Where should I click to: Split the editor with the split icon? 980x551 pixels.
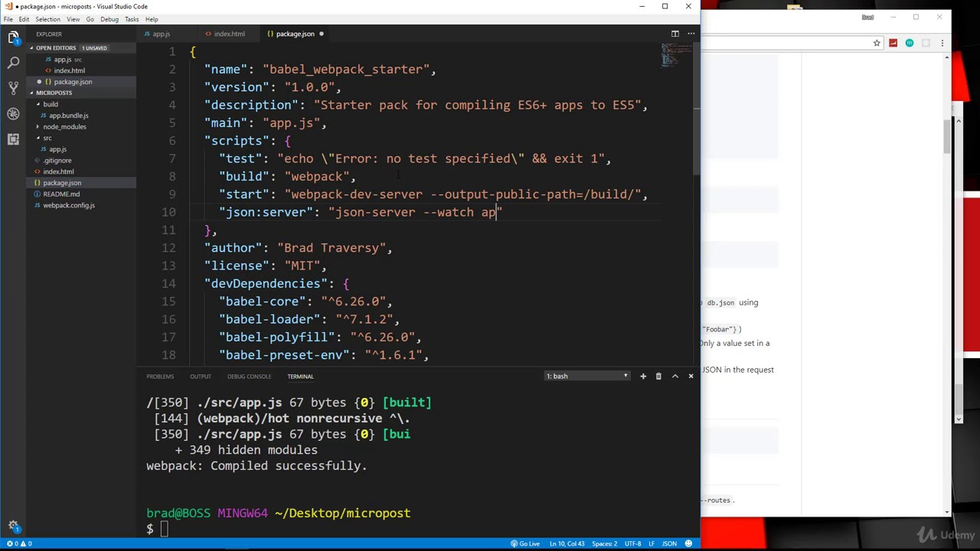coord(675,34)
